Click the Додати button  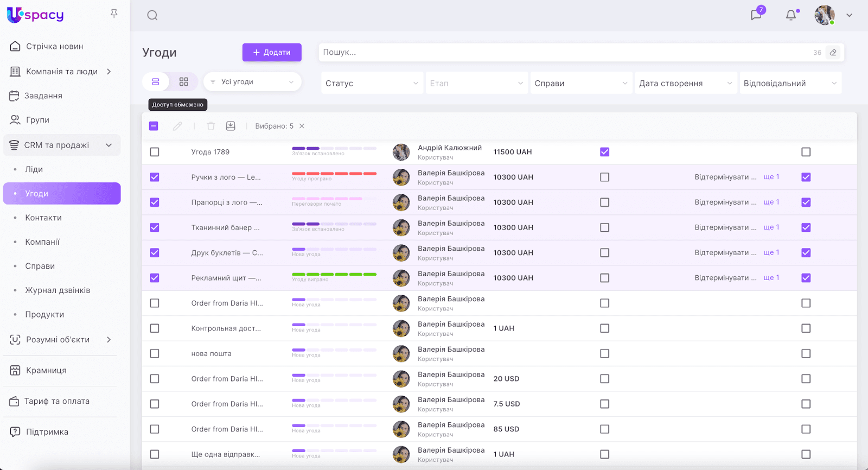(x=272, y=53)
